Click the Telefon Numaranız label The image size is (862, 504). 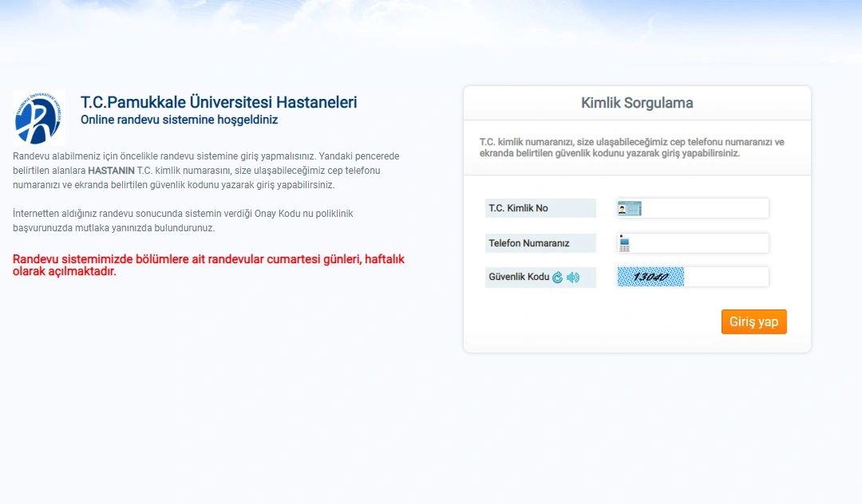529,243
